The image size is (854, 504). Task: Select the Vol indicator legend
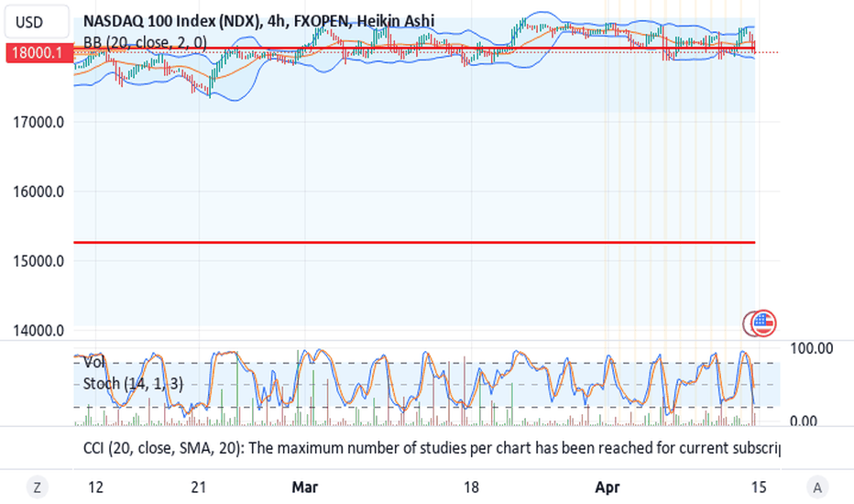(93, 362)
